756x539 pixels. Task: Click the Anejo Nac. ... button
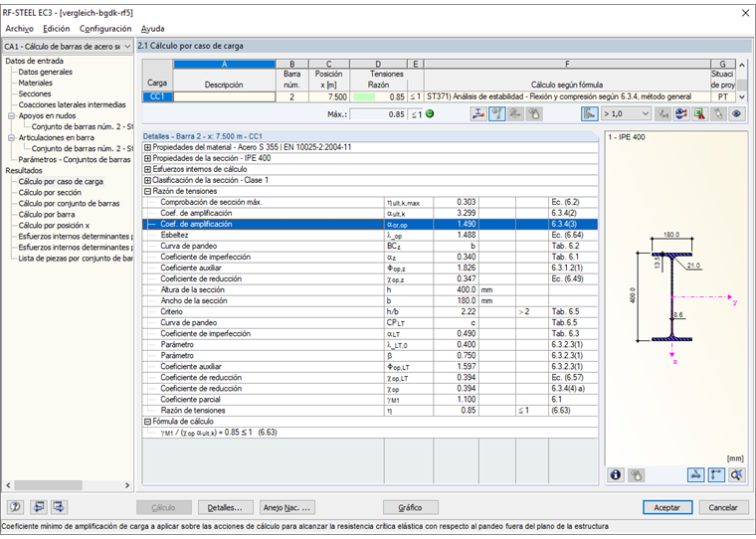tap(287, 507)
